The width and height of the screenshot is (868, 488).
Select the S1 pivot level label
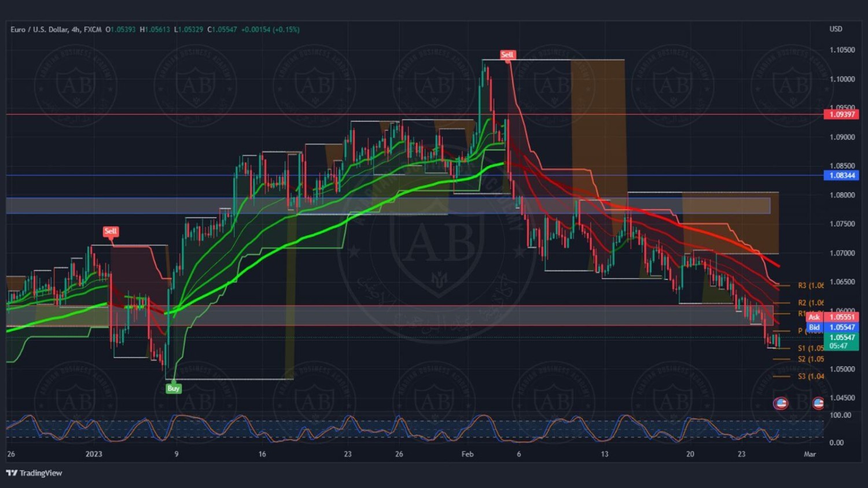click(811, 348)
